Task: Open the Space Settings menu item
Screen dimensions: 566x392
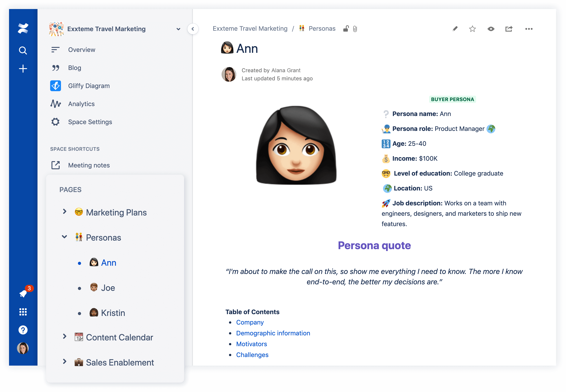Action: (x=90, y=122)
